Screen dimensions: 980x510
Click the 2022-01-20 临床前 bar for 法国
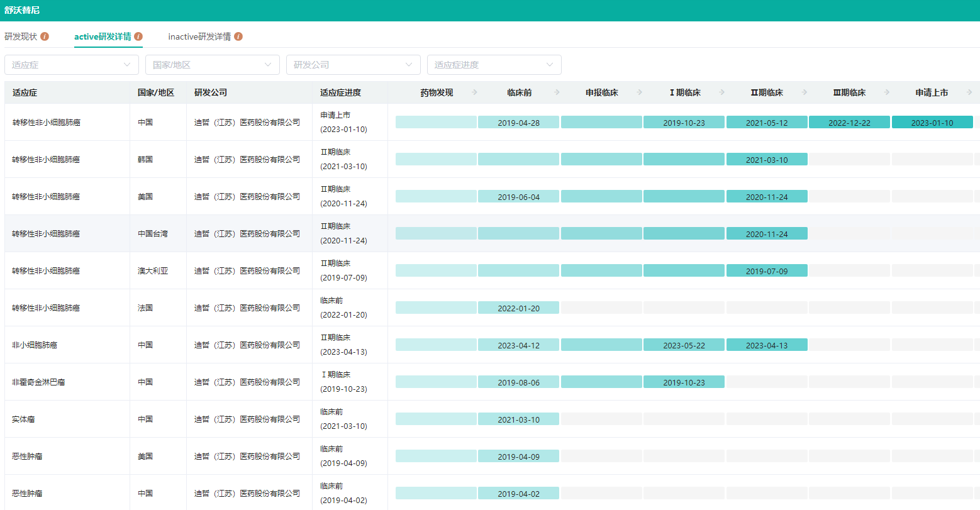tap(518, 308)
